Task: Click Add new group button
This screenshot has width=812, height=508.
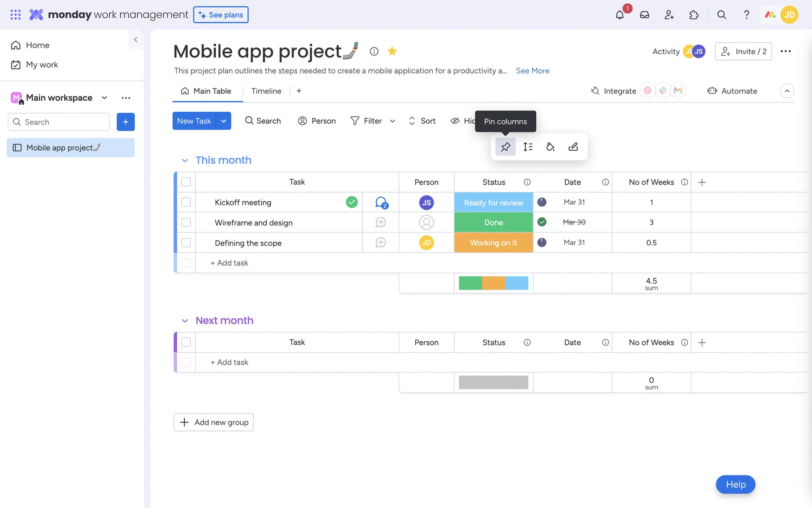Action: [214, 422]
